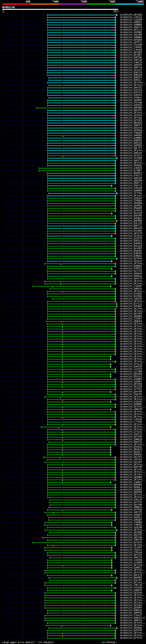Choose the UniRef100_B6A9E5 row label
Image resolution: width=146 pixels, height=644 pixels.
pos(131,578)
